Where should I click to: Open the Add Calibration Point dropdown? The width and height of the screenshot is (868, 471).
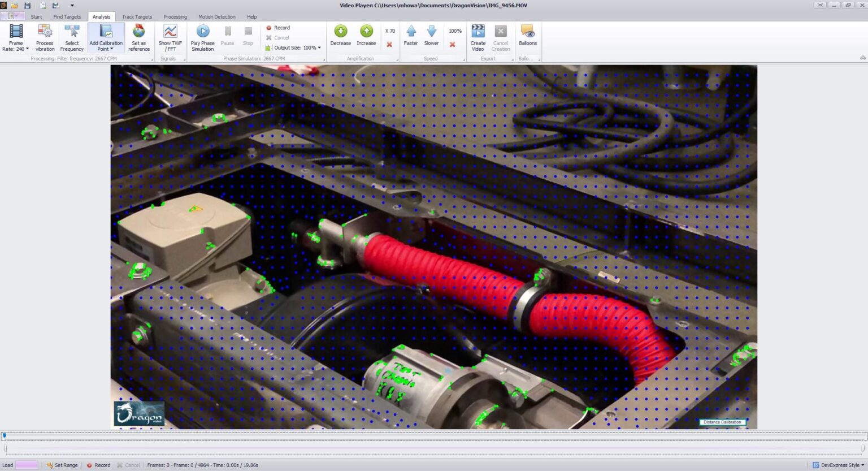[x=106, y=38]
